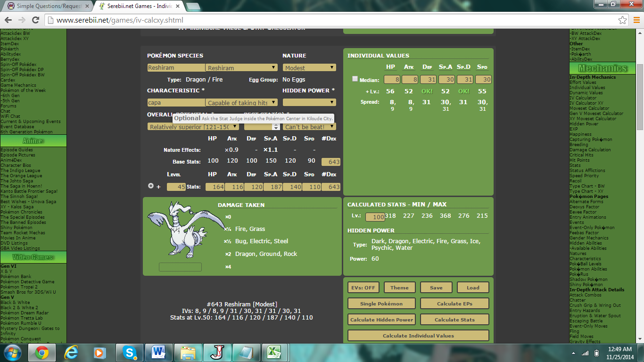Image resolution: width=644 pixels, height=362 pixels.
Task: Open the Overall Potential 'Relatively superior' dropdown
Action: 193,126
